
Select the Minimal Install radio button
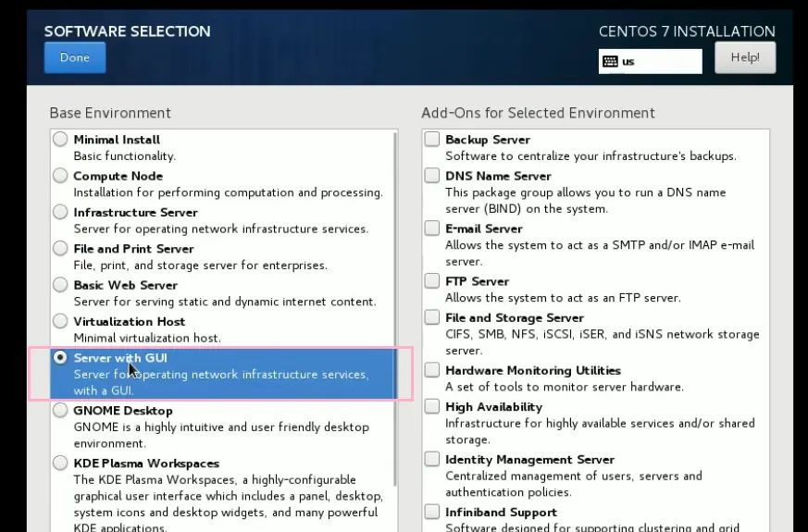(60, 139)
